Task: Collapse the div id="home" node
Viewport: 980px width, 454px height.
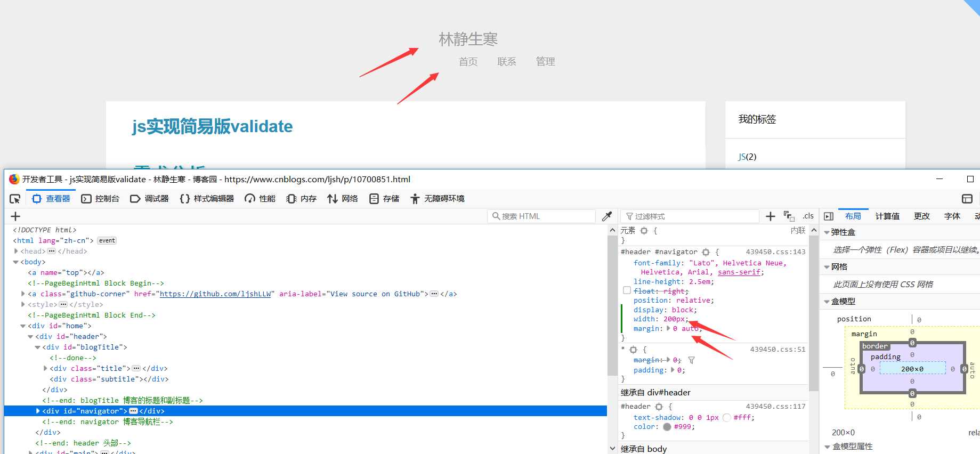Action: point(23,326)
